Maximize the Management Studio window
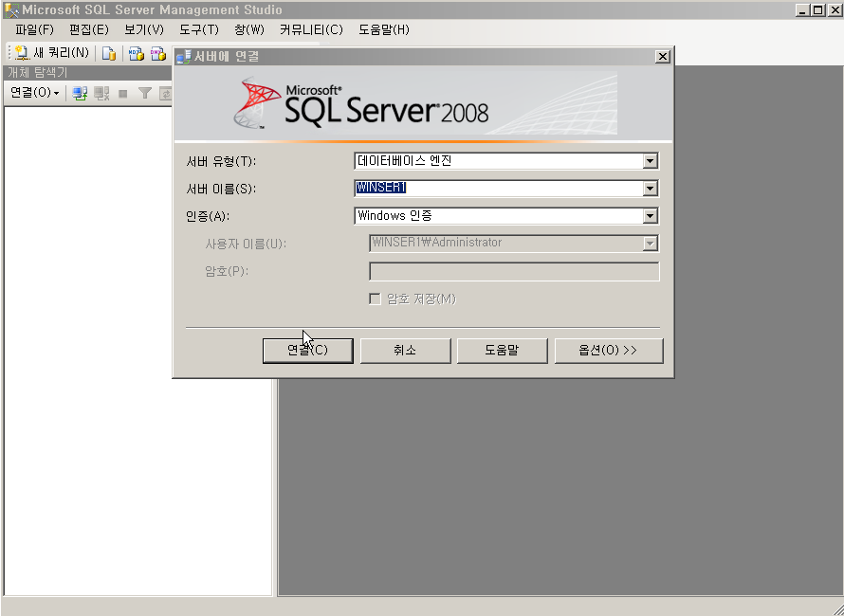 pyautogui.click(x=817, y=9)
